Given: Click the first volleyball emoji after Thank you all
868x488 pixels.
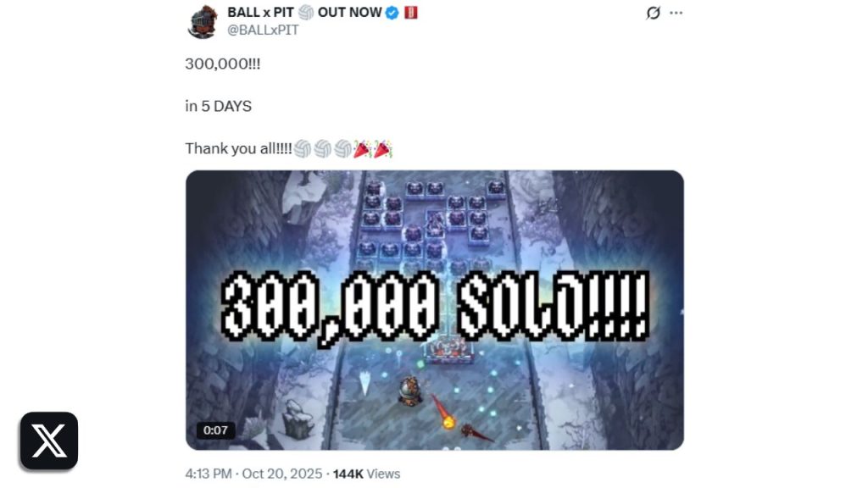Looking at the screenshot, I should coord(303,149).
